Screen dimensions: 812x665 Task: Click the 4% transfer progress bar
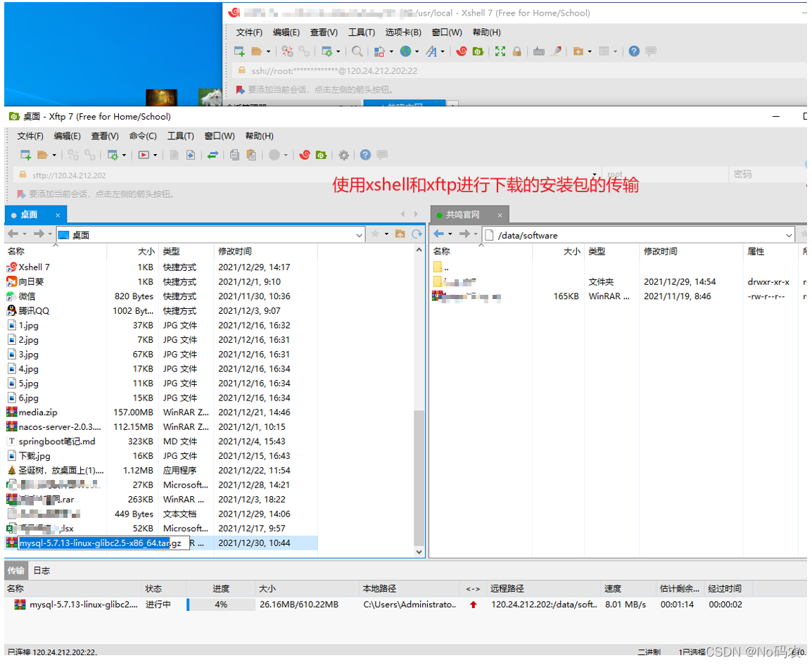pyautogui.click(x=221, y=604)
